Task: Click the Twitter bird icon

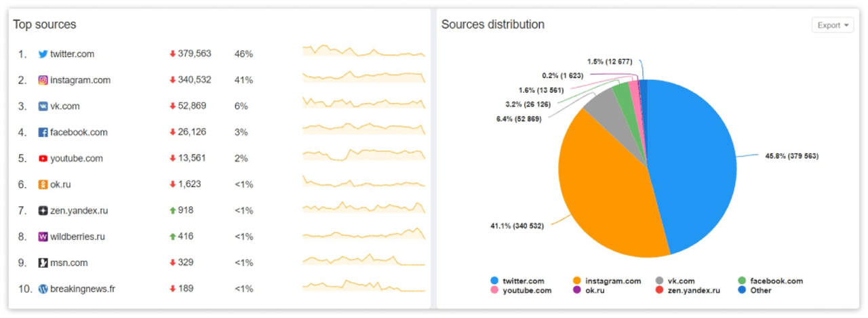Action: [x=43, y=54]
